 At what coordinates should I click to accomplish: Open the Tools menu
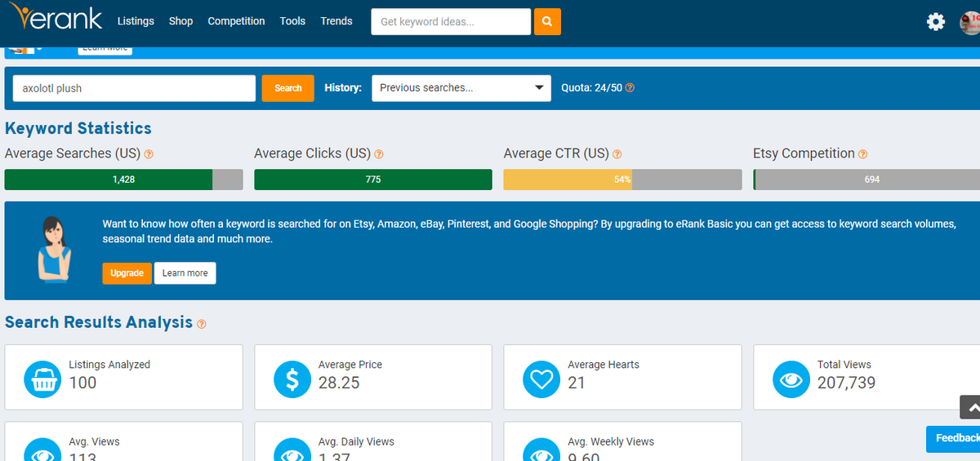tap(292, 21)
